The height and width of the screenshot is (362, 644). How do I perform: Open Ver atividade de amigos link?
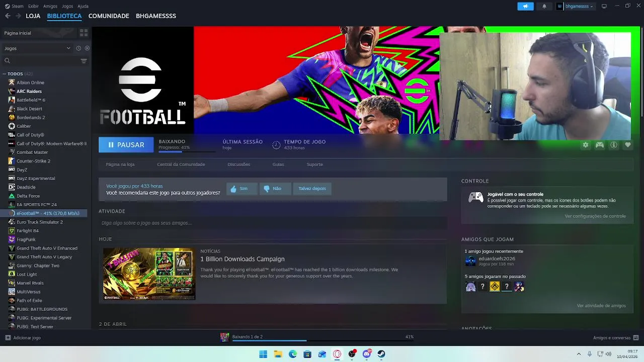(601, 306)
